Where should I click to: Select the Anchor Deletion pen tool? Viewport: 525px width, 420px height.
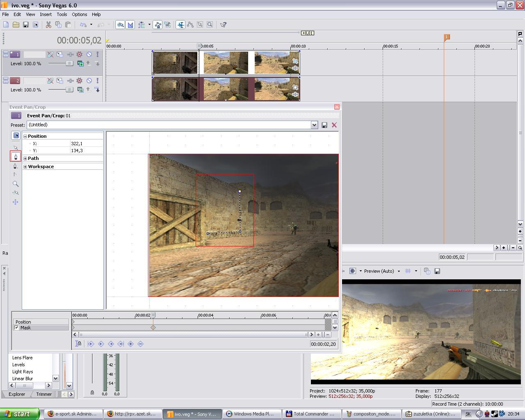pos(16,166)
